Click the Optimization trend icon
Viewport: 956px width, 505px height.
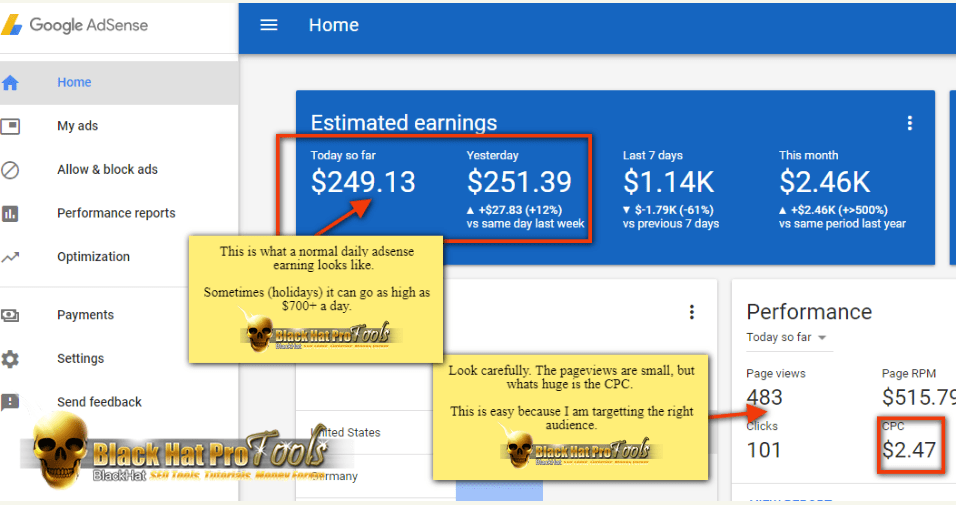click(11, 257)
